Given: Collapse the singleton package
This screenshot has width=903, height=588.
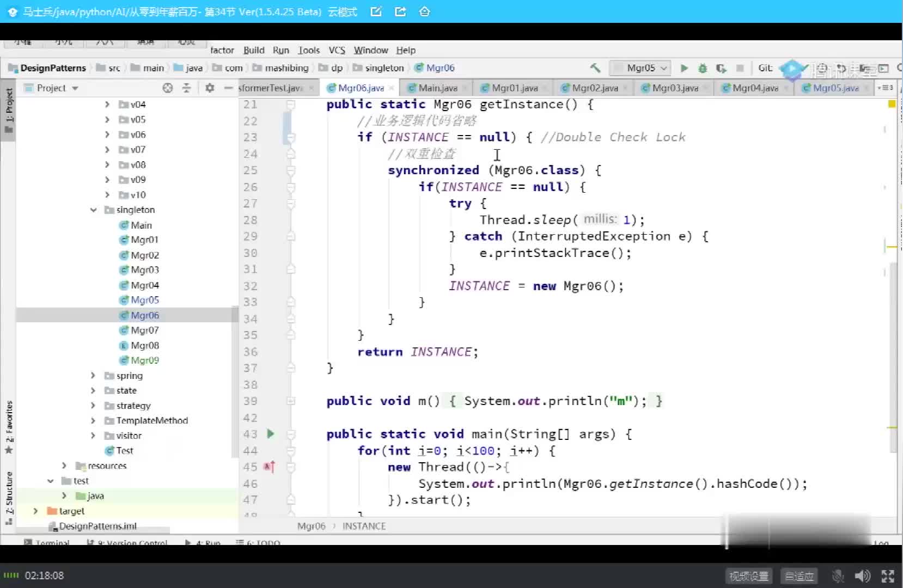Looking at the screenshot, I should click(93, 210).
